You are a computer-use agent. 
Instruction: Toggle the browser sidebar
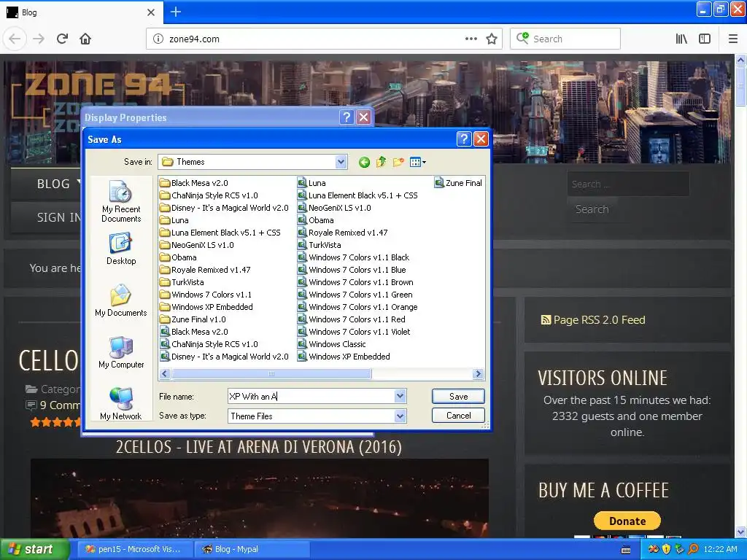click(x=705, y=39)
